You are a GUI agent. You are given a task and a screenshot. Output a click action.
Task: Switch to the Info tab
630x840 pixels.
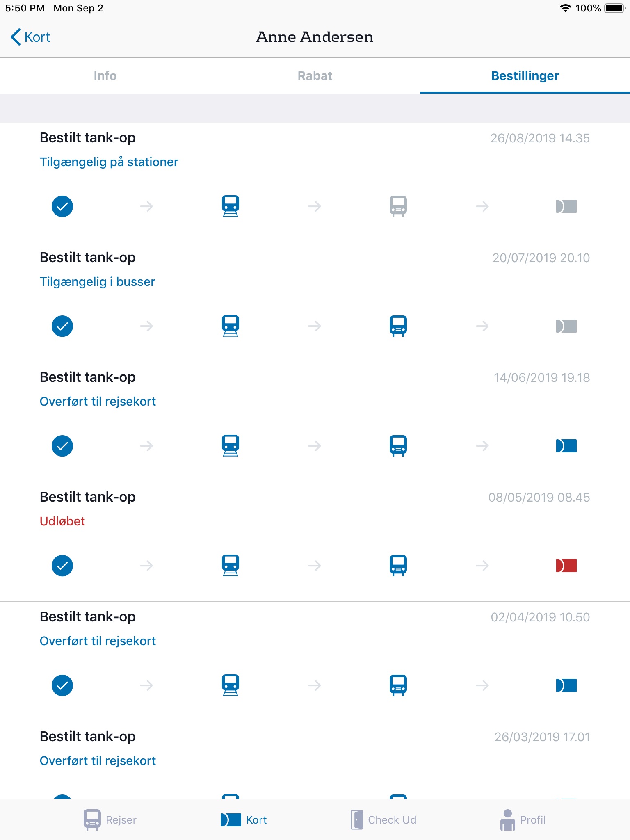pos(105,75)
